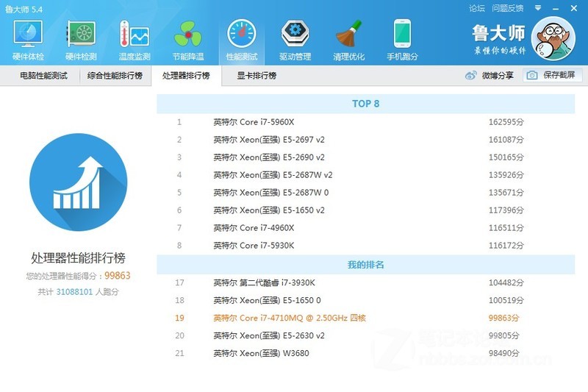The width and height of the screenshot is (588, 392).
Task: Select the Xeon E5-2687W 0 row
Action: coord(365,193)
